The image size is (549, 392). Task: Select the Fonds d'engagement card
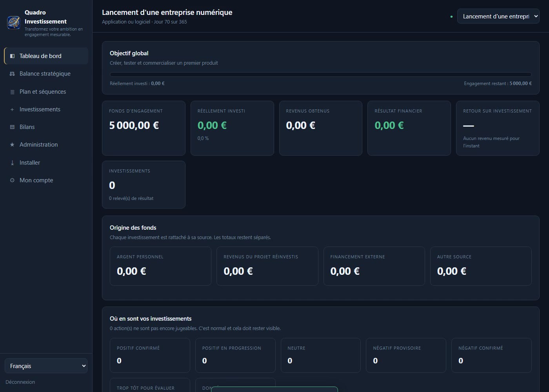pyautogui.click(x=144, y=128)
